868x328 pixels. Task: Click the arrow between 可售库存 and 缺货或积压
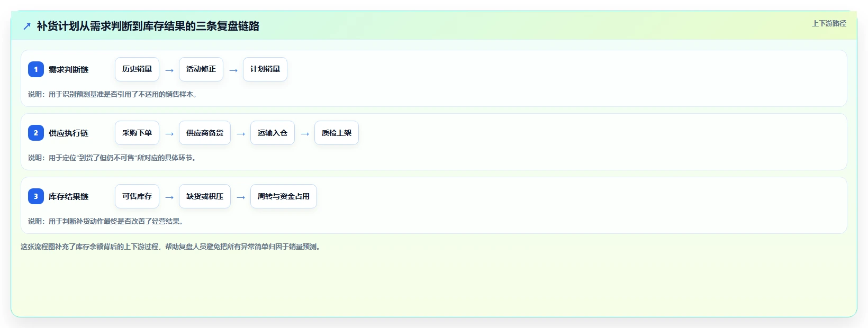pos(169,197)
